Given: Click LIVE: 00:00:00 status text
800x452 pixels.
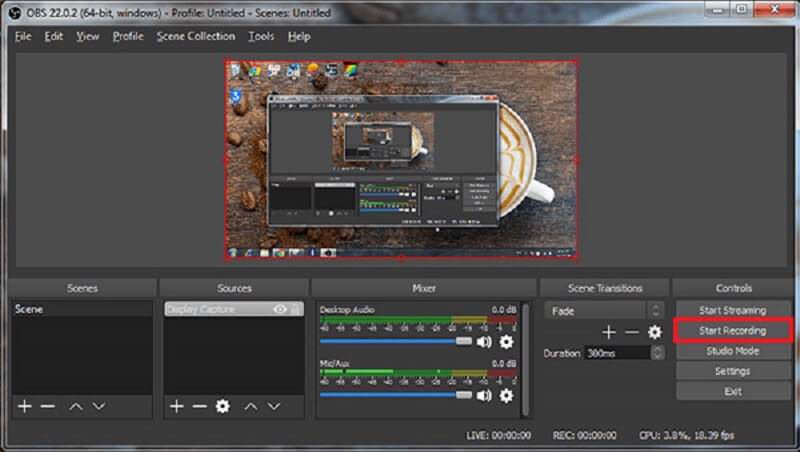Looking at the screenshot, I should 498,435.
